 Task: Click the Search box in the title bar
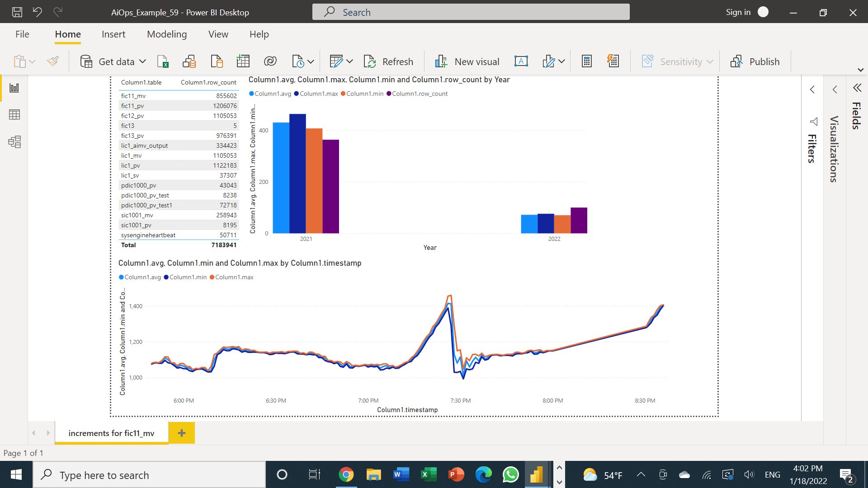471,12
